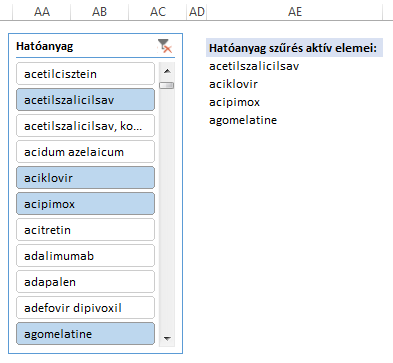Select acidum azelaicum slicer button
393x363 pixels.
(85, 152)
